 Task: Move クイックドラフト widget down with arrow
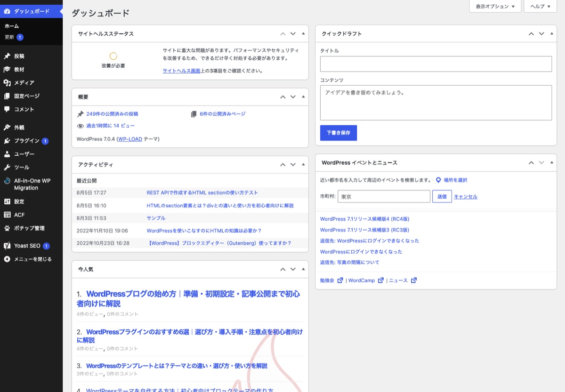(541, 33)
